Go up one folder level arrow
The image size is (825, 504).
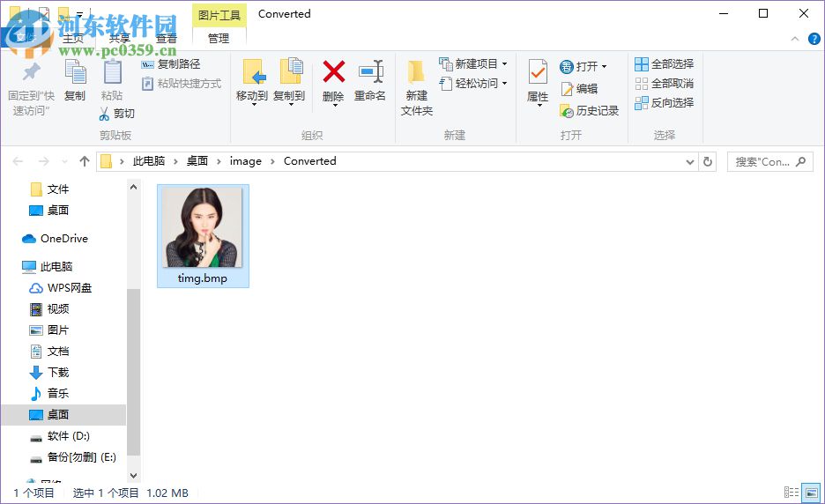click(x=85, y=161)
